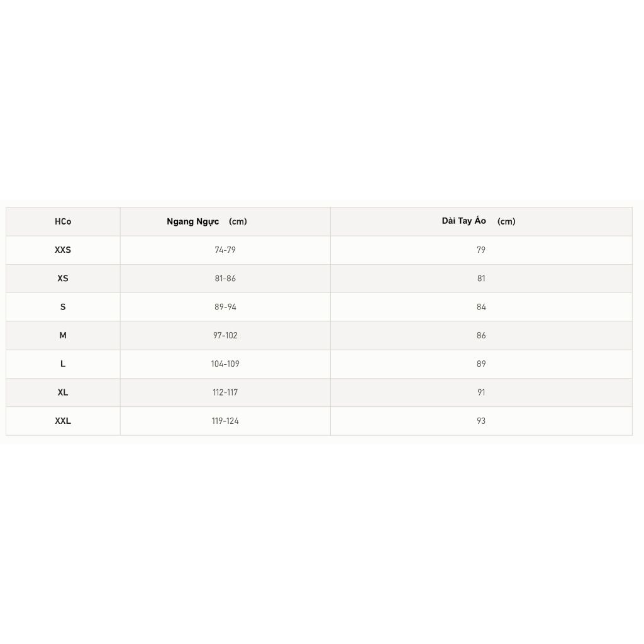Viewport: 644px width, 644px height.
Task: Select the L size row label
Action: 63,364
